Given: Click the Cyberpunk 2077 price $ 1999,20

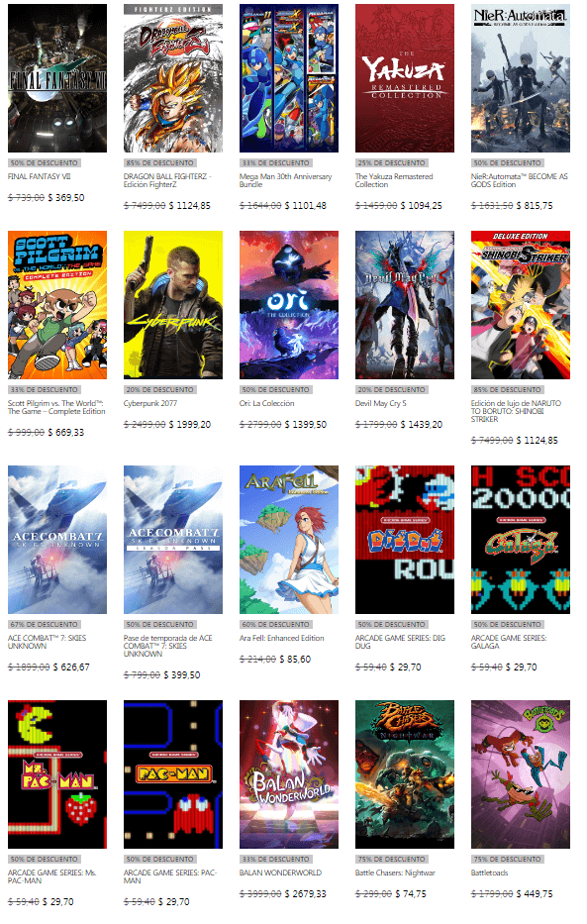Looking at the screenshot, I should 190,424.
